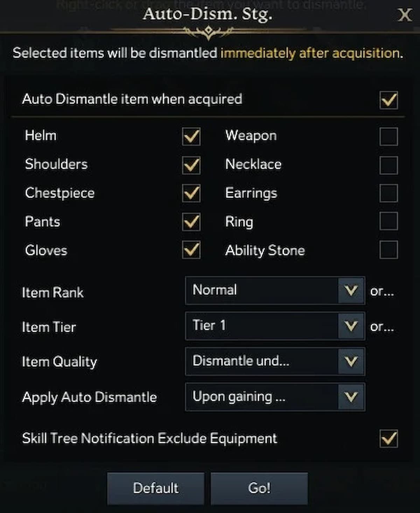Click the Default button

coord(156,488)
